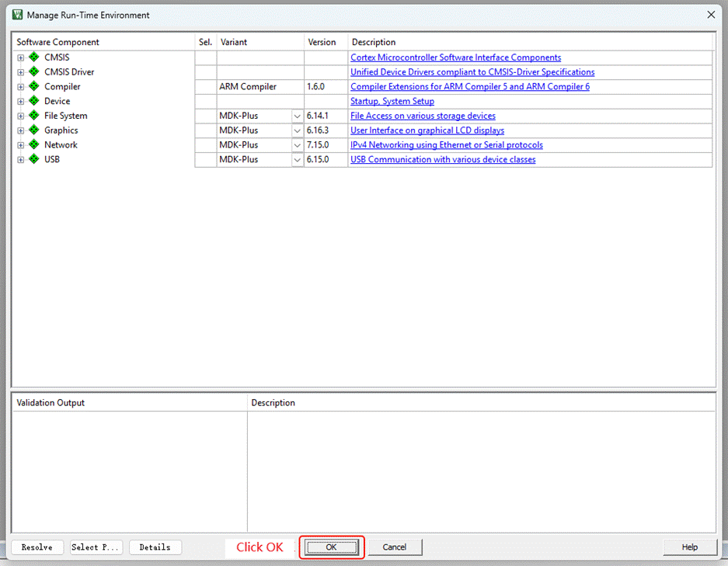Select the CMSIS tree row label
This screenshot has width=728, height=566.
(57, 57)
